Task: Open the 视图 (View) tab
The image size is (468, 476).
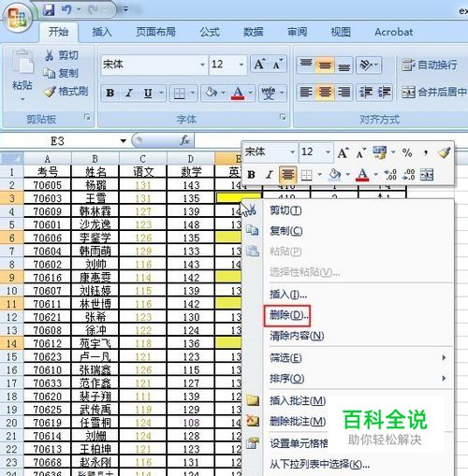Action: point(341,32)
